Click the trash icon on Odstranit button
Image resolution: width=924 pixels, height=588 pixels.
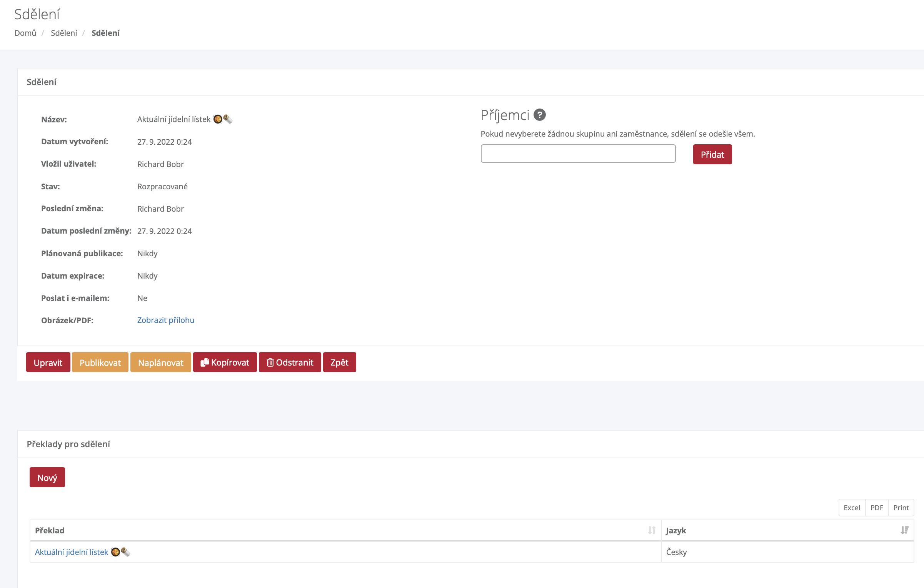coord(270,362)
